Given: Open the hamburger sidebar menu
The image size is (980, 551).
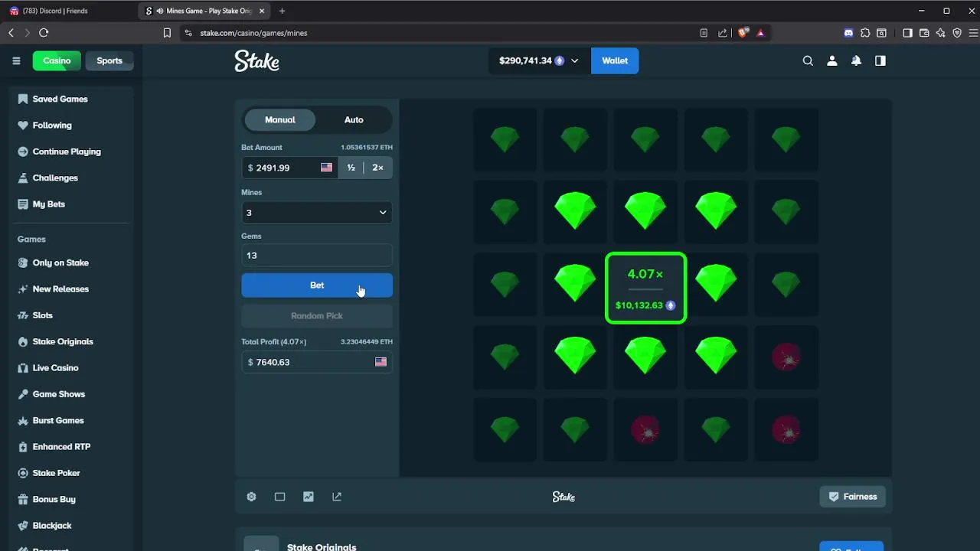Looking at the screenshot, I should point(16,60).
